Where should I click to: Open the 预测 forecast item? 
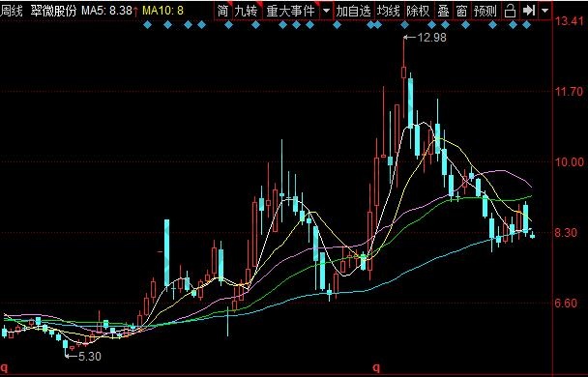point(485,11)
